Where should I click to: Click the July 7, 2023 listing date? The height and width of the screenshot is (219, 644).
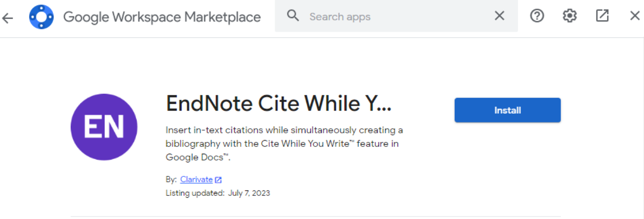coord(249,193)
